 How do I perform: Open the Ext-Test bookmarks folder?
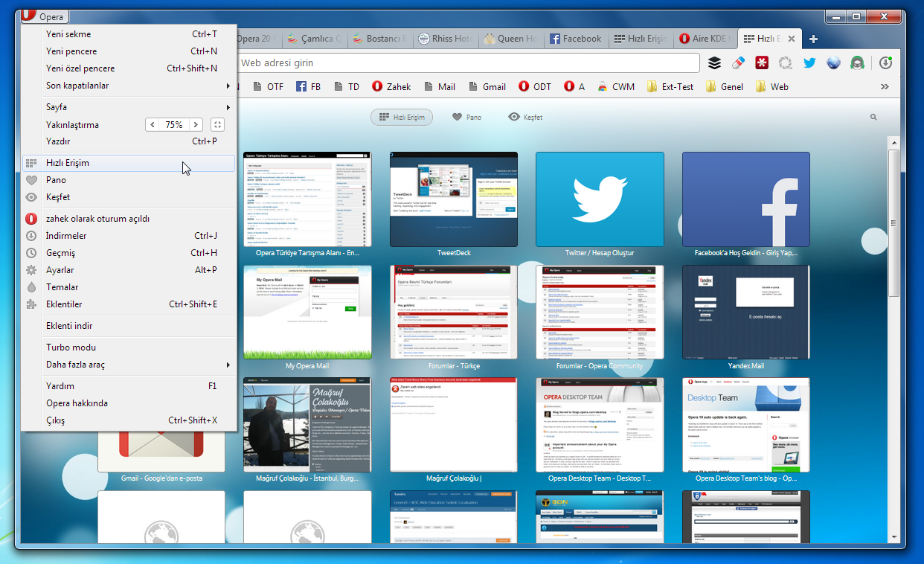click(670, 87)
